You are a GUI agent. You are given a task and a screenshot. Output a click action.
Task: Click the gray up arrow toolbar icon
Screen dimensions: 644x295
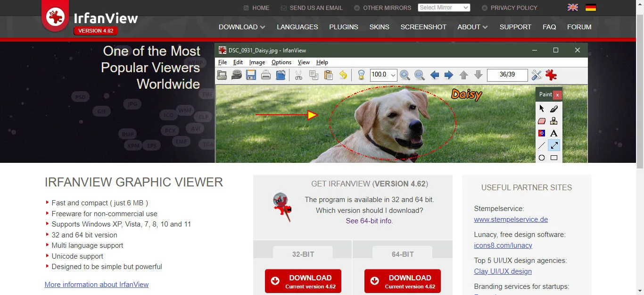[x=464, y=75]
